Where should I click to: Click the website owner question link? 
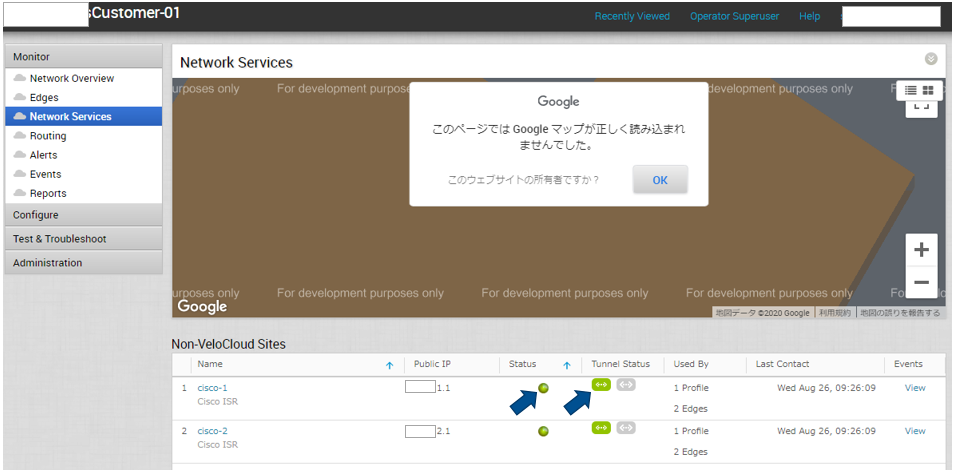(x=523, y=180)
